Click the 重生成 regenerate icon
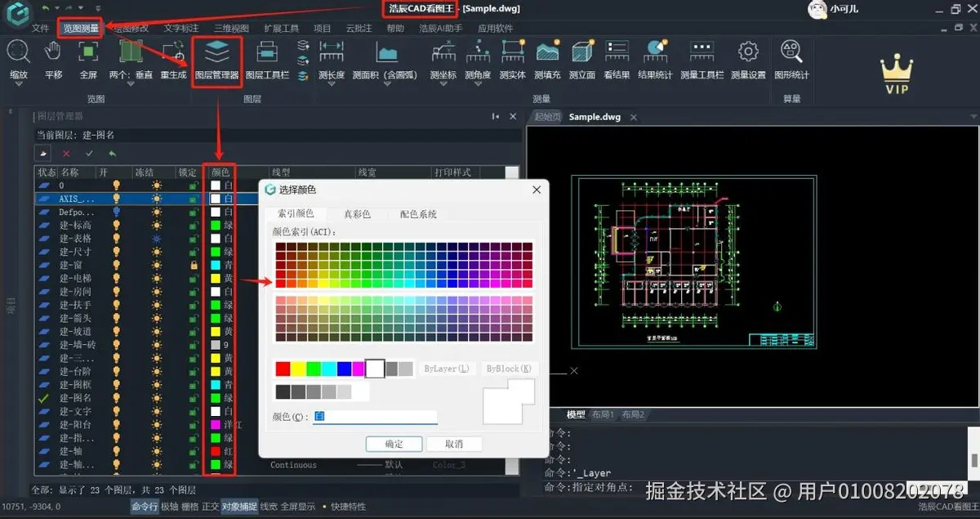Viewport: 980px width, 519px height. coord(173,52)
